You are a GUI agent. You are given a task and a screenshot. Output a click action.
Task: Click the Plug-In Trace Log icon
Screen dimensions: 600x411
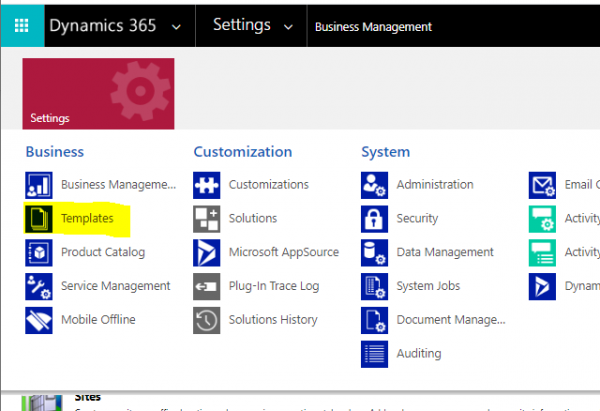point(207,286)
